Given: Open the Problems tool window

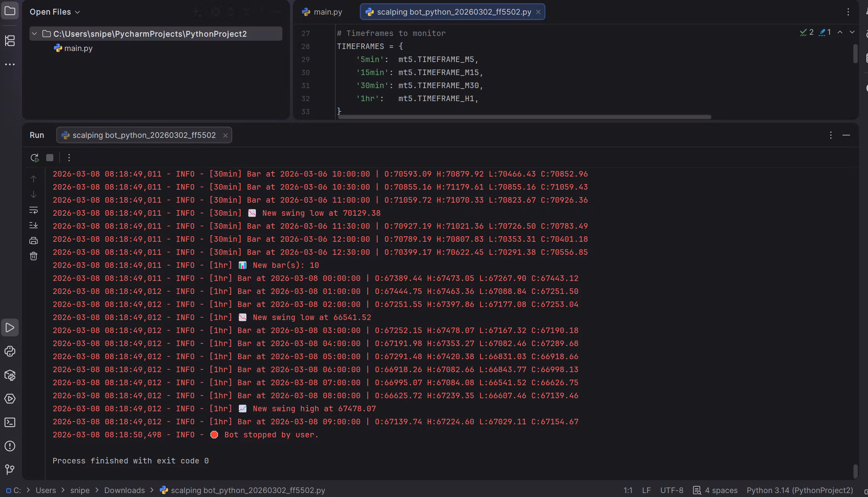Looking at the screenshot, I should 10,446.
